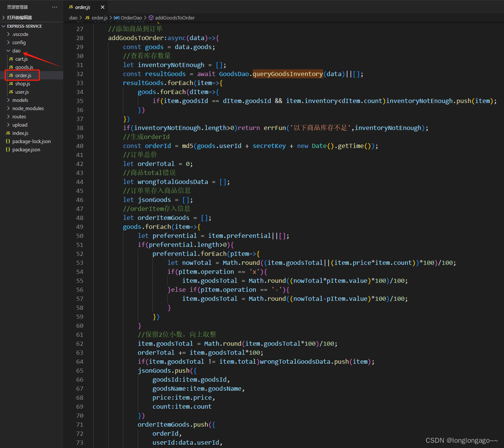This screenshot has width=504, height=448.
Task: Click the comment on line 61
Action: pos(177,335)
